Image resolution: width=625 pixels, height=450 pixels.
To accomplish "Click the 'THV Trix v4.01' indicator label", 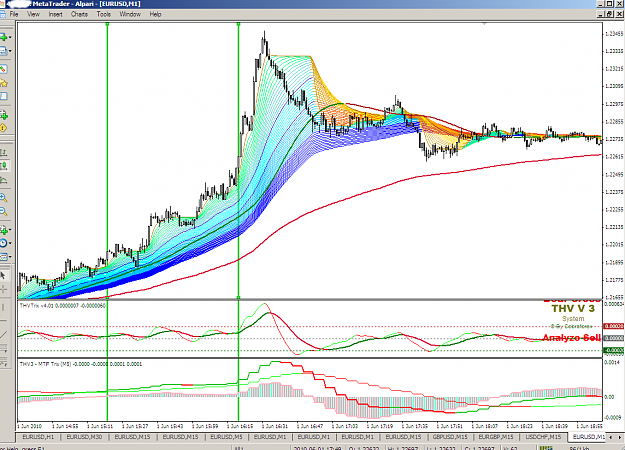I will pyautogui.click(x=63, y=306).
